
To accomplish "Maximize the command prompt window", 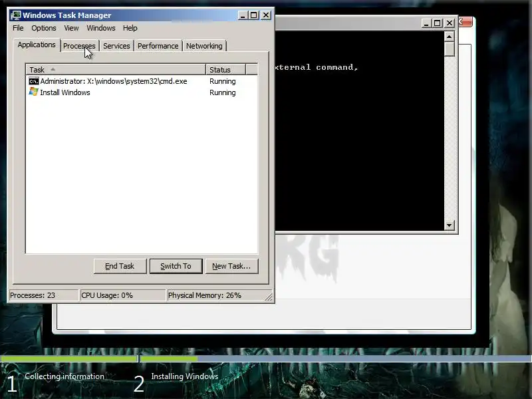I will (x=438, y=23).
